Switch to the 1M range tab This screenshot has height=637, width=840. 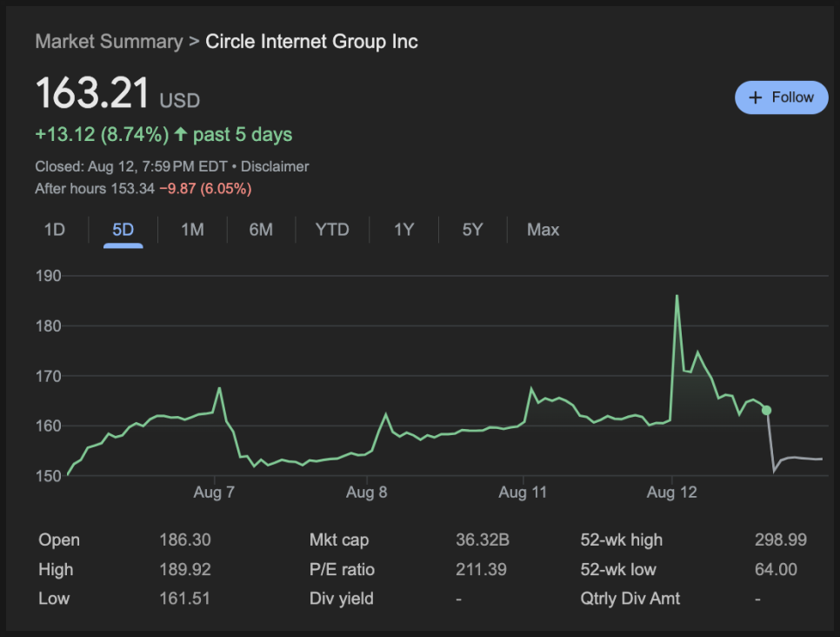[192, 230]
